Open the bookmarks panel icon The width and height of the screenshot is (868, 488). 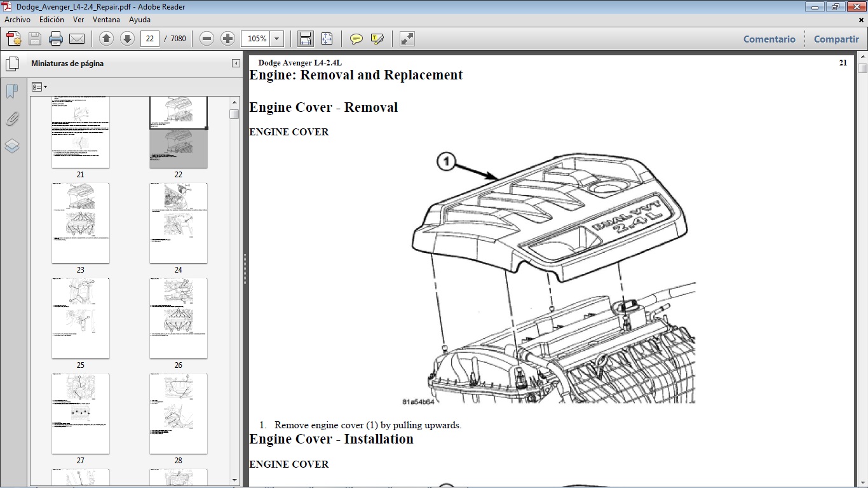click(12, 91)
